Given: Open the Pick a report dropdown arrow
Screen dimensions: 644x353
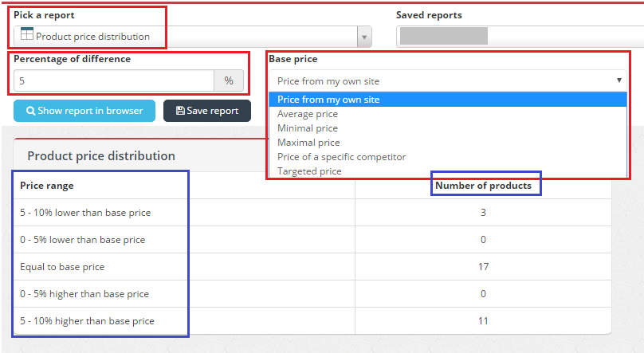Looking at the screenshot, I should point(364,37).
